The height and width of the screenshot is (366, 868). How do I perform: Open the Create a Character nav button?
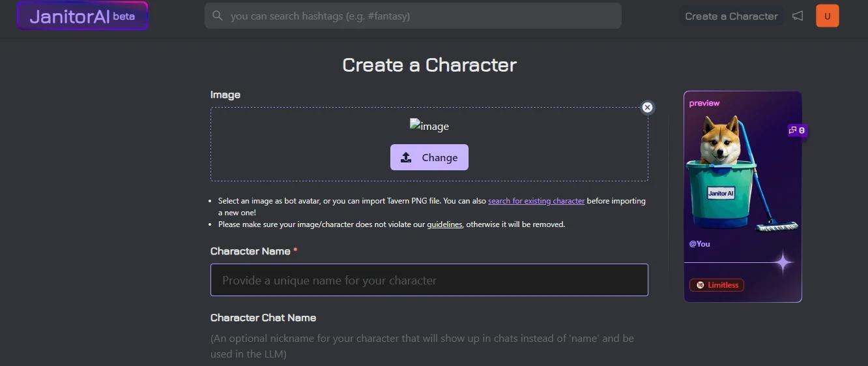point(731,16)
